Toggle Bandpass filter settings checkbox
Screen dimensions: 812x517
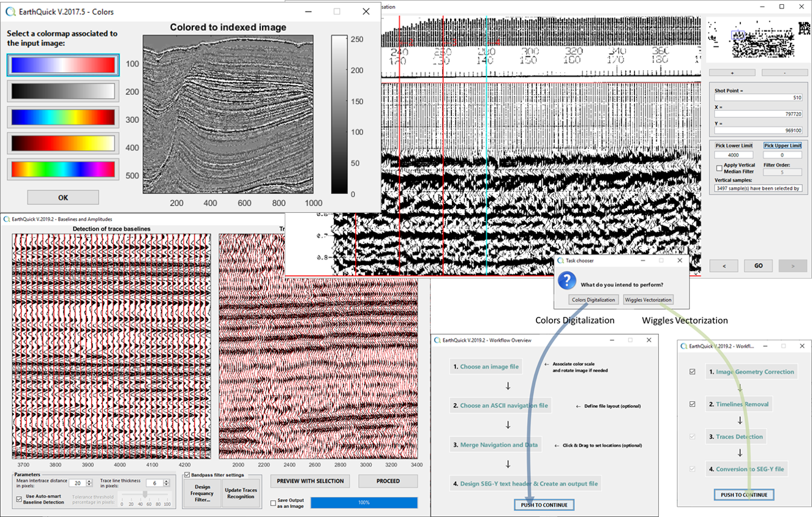[x=187, y=475]
